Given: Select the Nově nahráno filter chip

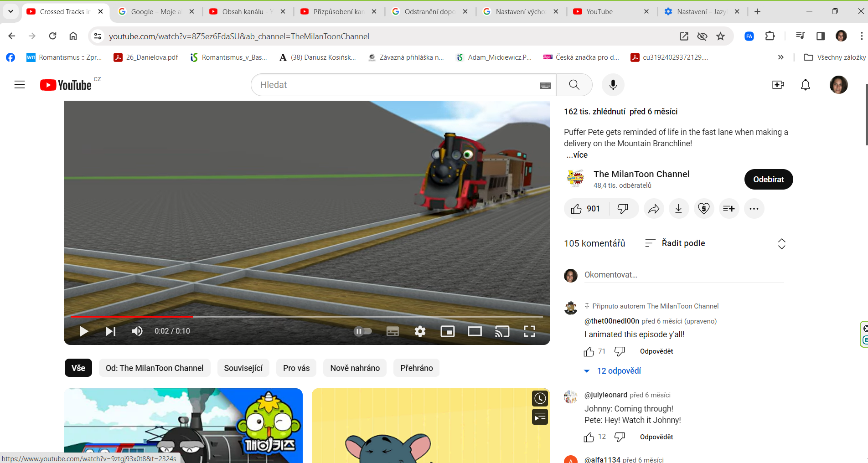Looking at the screenshot, I should [355, 368].
